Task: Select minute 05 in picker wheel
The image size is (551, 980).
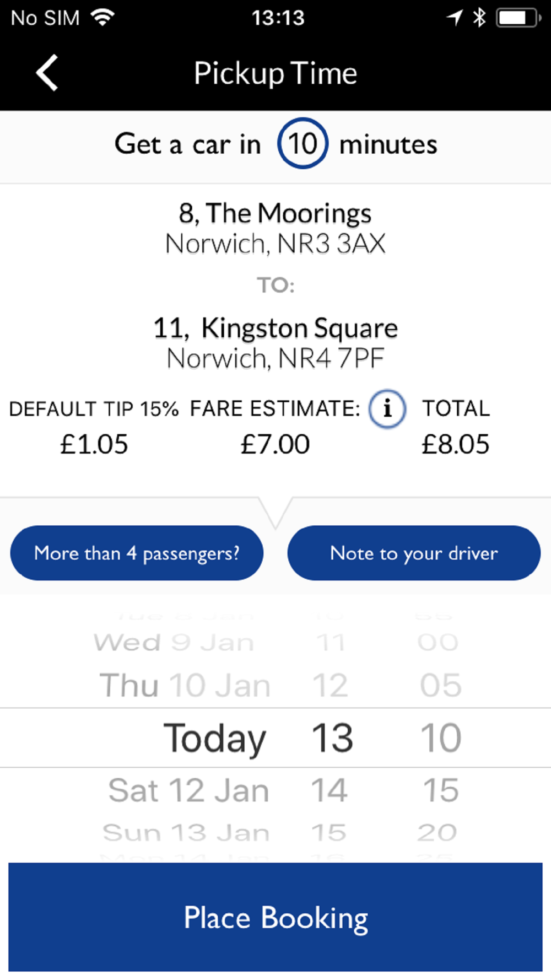Action: coord(441,686)
